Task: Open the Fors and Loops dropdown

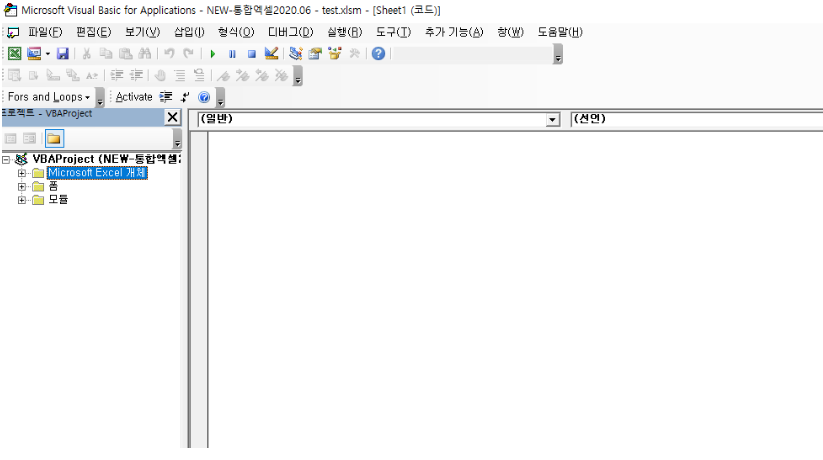Action: 49,97
